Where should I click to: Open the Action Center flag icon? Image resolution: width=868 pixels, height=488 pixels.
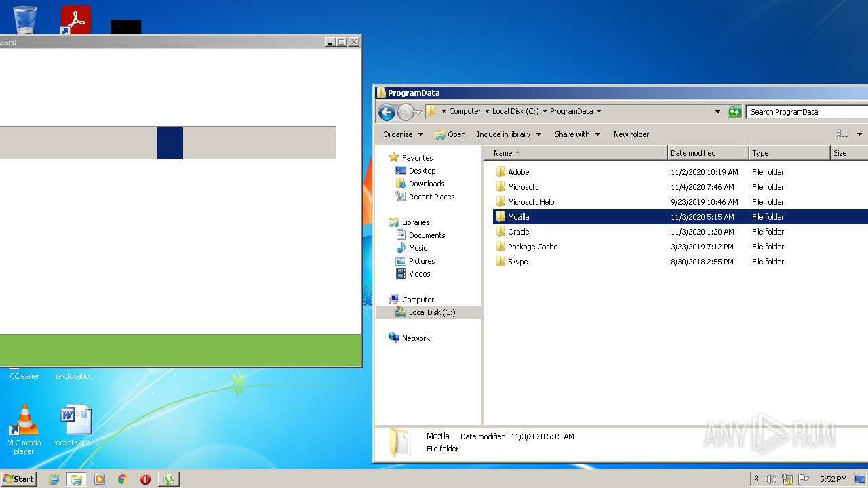(x=804, y=479)
